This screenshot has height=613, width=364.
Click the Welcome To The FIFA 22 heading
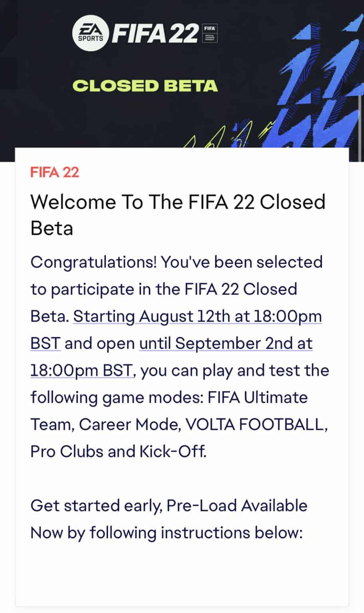point(178,215)
